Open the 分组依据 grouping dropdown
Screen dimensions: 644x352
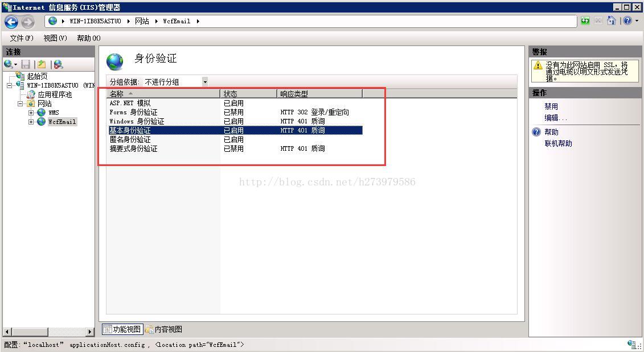pyautogui.click(x=204, y=81)
